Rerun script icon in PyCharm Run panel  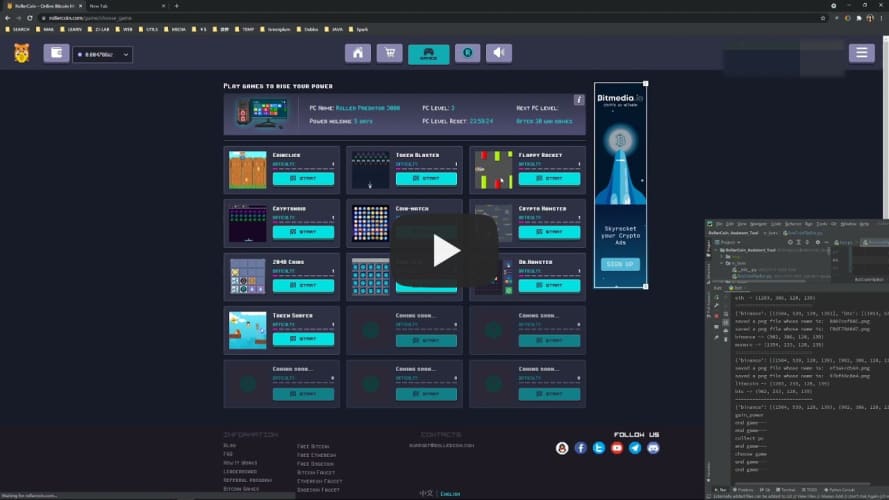[x=717, y=297]
